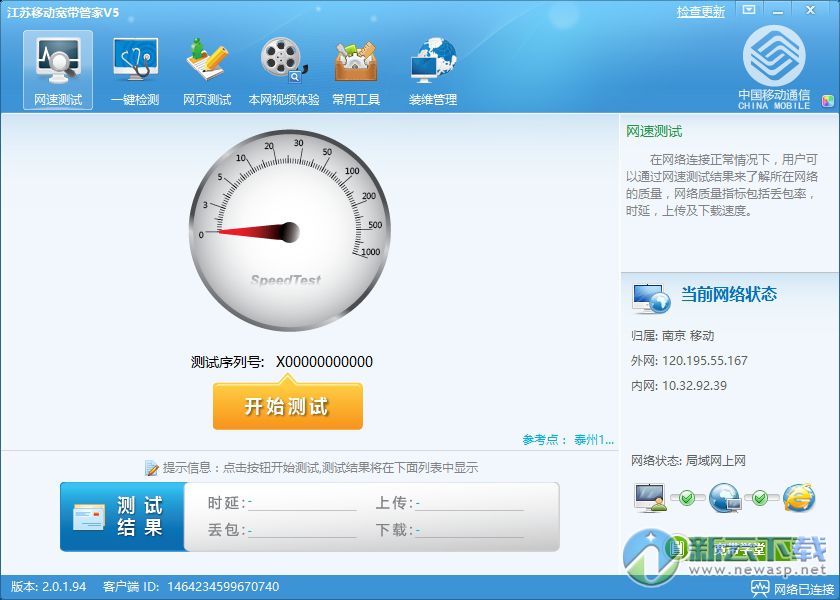
Task: Click the 当前网络状态 heading
Action: (729, 294)
